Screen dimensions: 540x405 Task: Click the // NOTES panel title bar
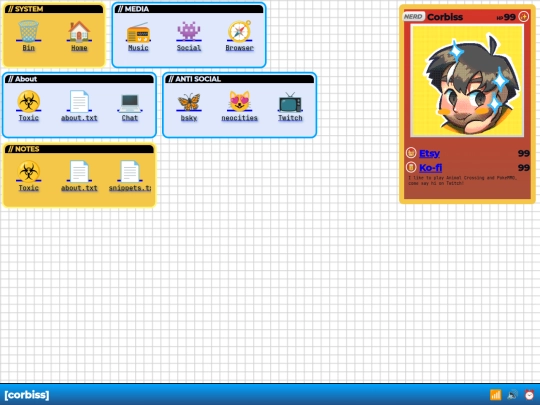[79, 149]
